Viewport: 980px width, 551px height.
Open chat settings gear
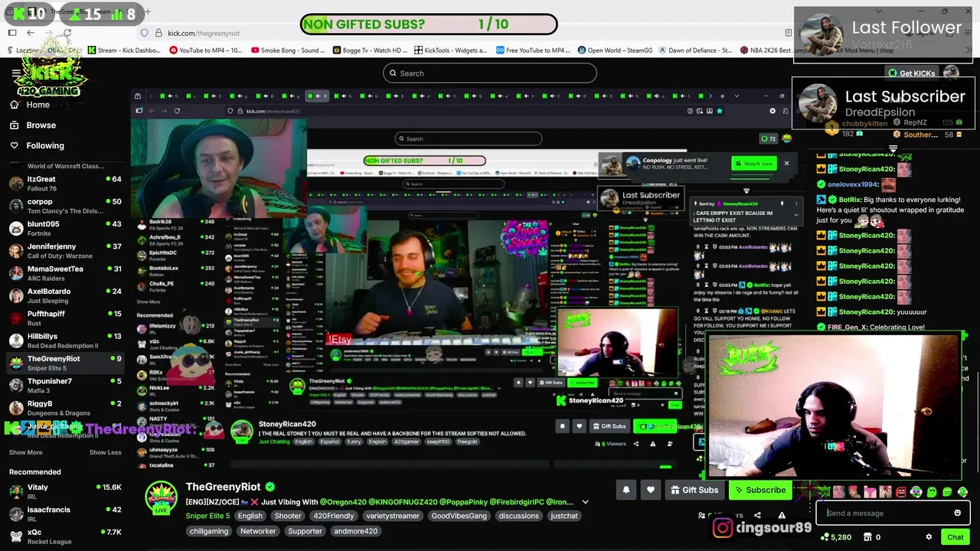point(929,537)
